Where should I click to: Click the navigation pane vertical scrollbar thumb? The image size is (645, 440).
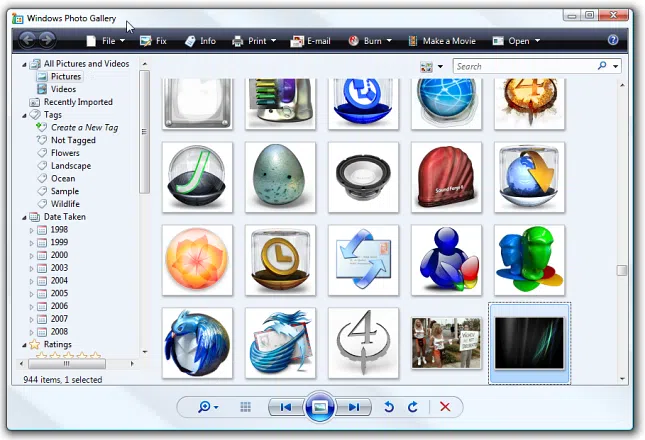click(144, 132)
